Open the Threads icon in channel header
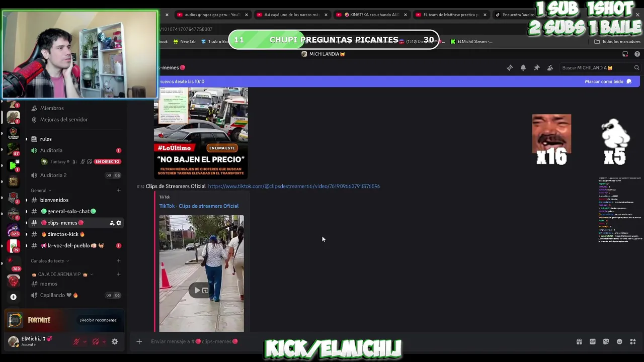The image size is (644, 362). tap(510, 68)
